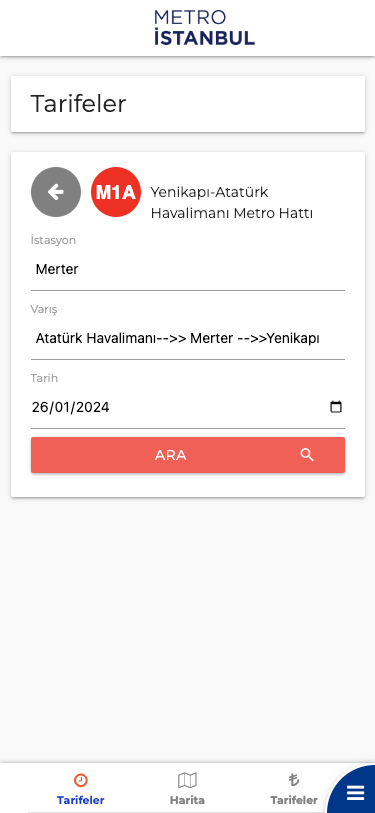Tap the lira symbol icon in bottom bar
The height and width of the screenshot is (813, 375).
(294, 780)
